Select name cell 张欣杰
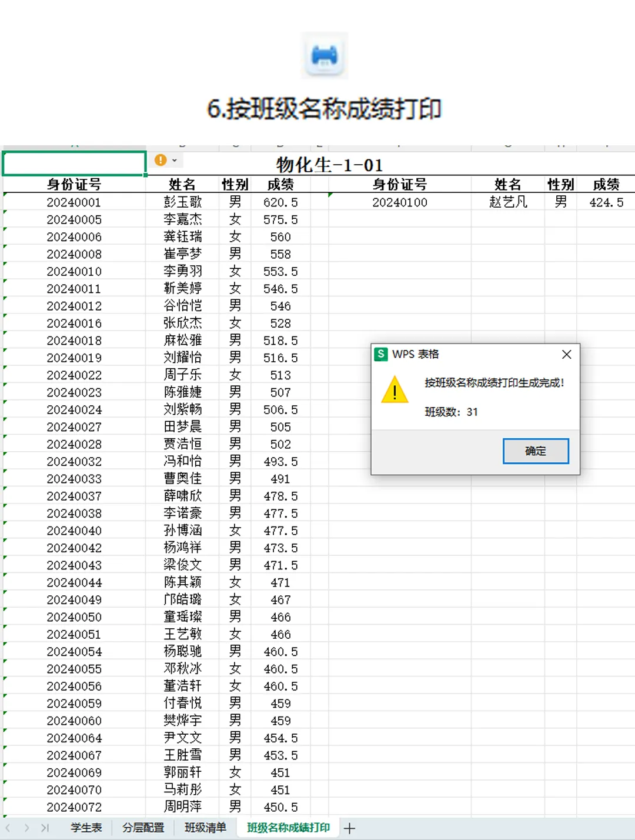The height and width of the screenshot is (840, 635). [x=182, y=324]
